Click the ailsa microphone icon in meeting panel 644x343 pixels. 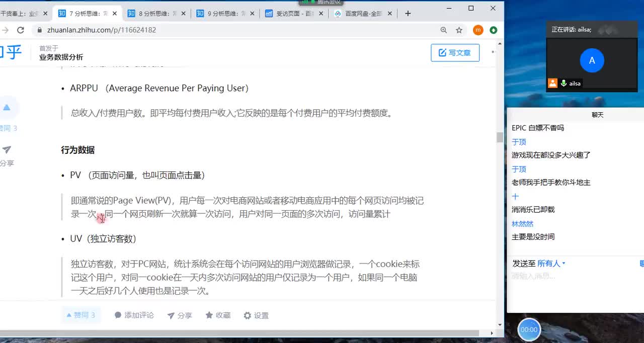click(x=563, y=83)
